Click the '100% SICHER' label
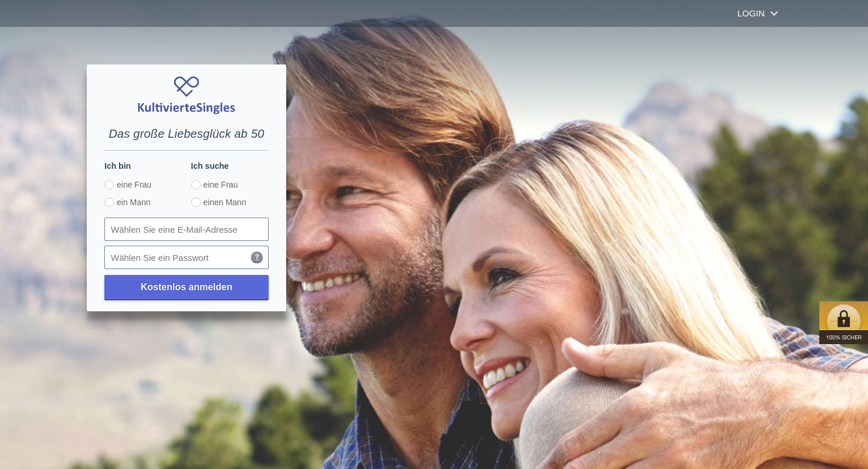The image size is (868, 469). click(x=843, y=338)
